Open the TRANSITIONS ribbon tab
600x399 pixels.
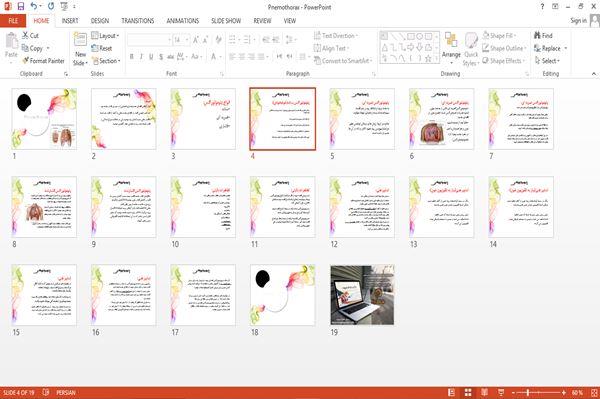click(x=138, y=21)
